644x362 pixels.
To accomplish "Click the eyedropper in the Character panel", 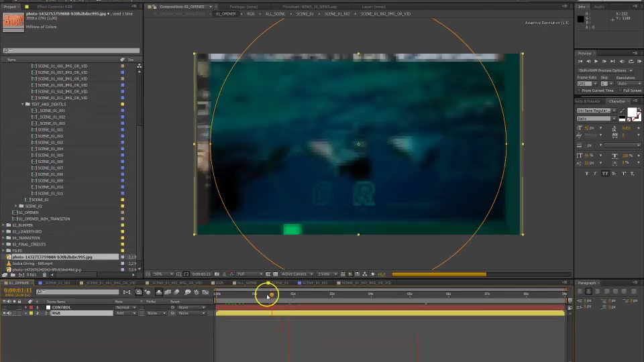I will click(x=622, y=111).
